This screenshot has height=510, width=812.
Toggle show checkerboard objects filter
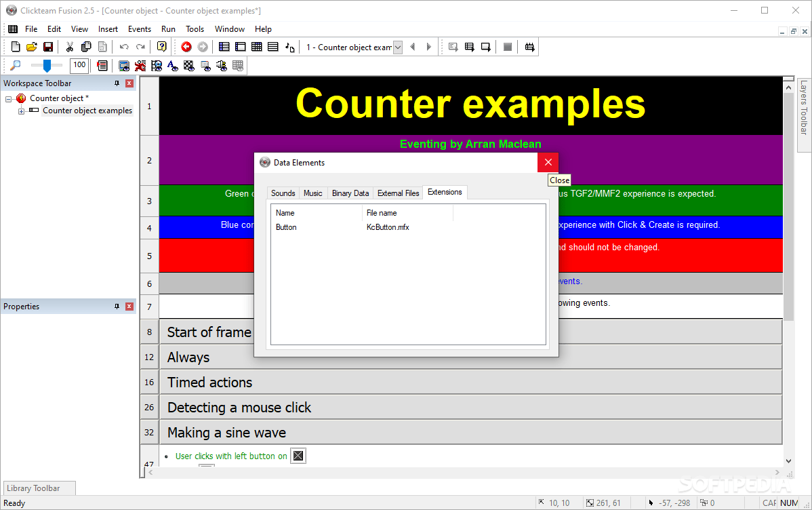tap(189, 66)
